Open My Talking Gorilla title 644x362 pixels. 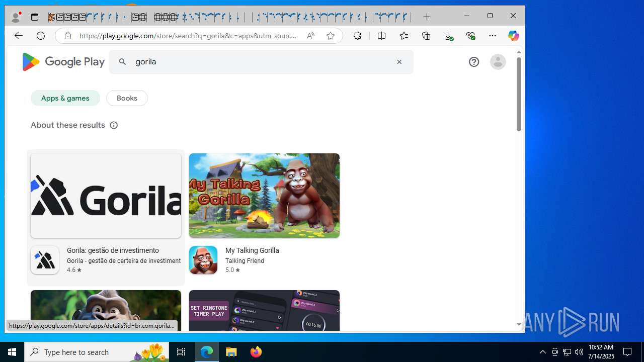(x=252, y=250)
